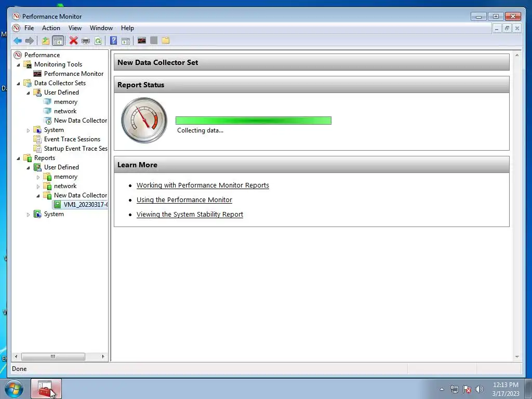Go back with the blue arrow

(x=18, y=41)
